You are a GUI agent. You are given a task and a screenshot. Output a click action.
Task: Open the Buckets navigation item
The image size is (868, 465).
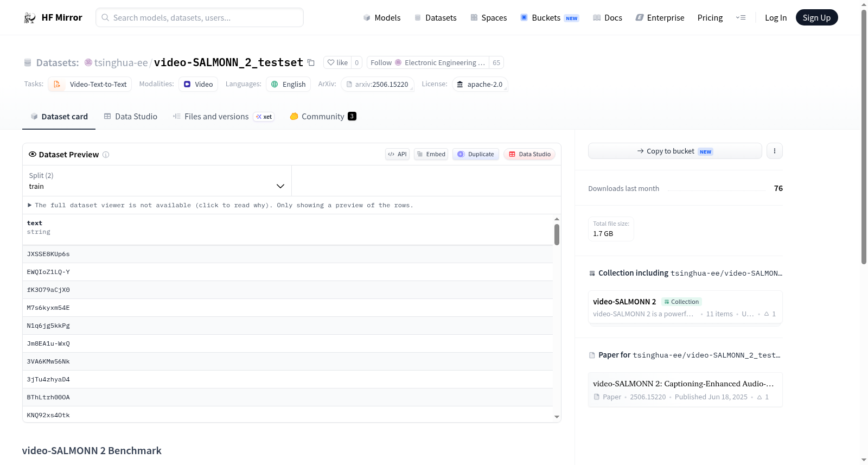click(550, 18)
